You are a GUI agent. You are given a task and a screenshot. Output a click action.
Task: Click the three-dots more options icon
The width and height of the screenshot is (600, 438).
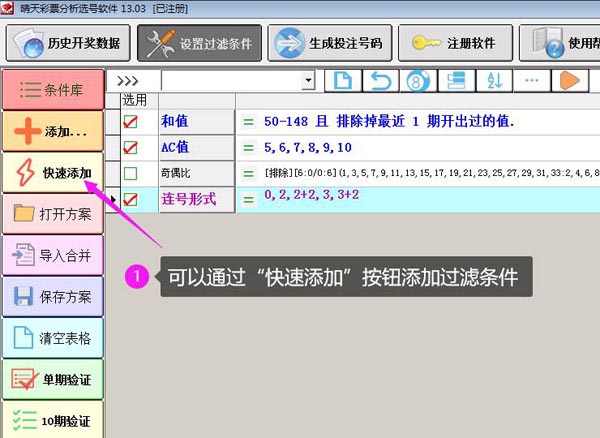531,80
